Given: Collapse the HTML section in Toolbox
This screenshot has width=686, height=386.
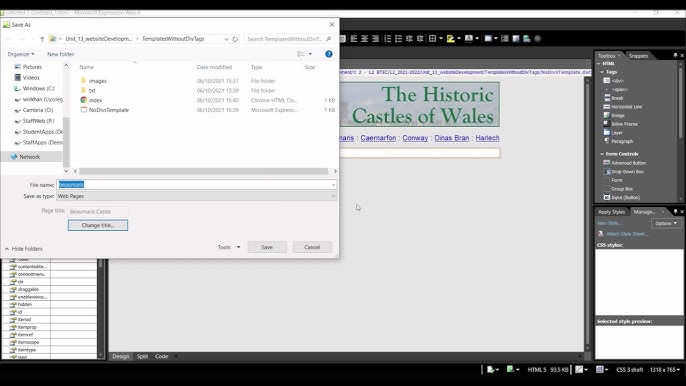Looking at the screenshot, I should [598, 63].
